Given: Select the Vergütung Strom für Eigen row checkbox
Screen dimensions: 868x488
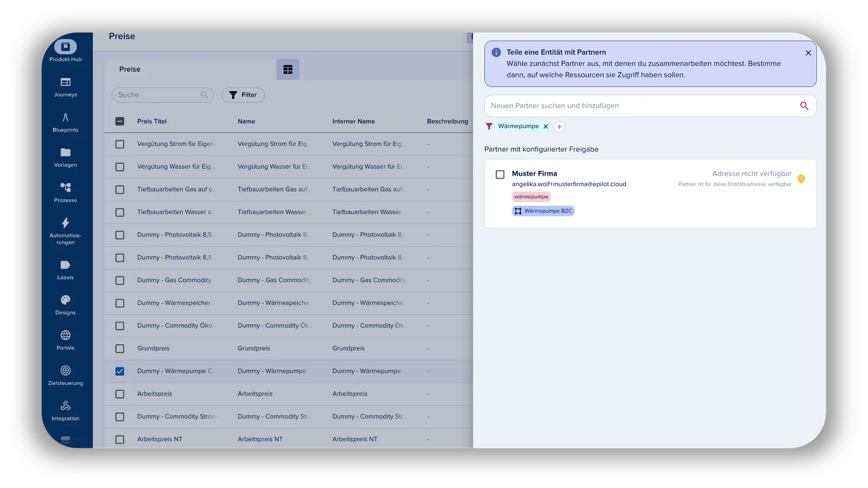Looking at the screenshot, I should pos(120,144).
